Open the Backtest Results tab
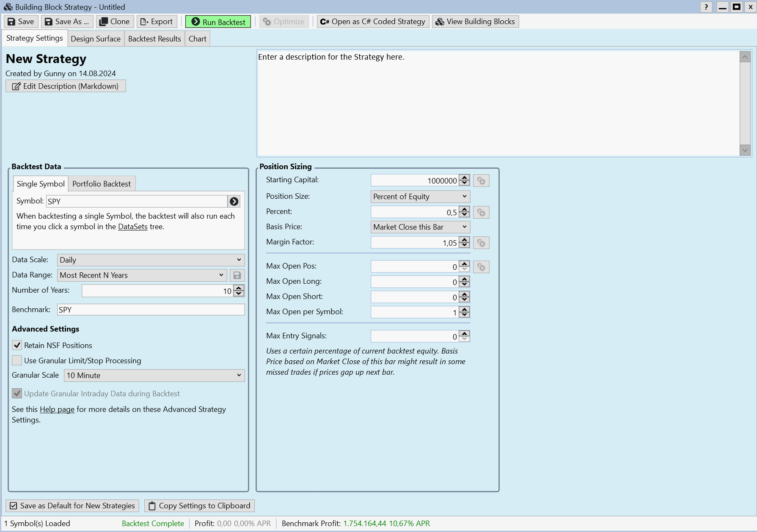This screenshot has height=532, width=757. point(154,39)
